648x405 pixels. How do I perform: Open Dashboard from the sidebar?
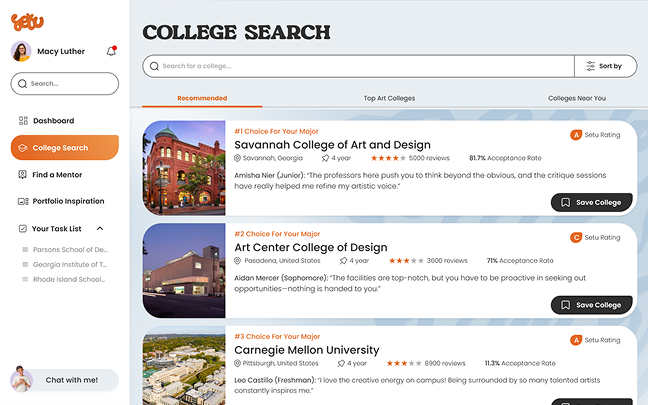(53, 121)
